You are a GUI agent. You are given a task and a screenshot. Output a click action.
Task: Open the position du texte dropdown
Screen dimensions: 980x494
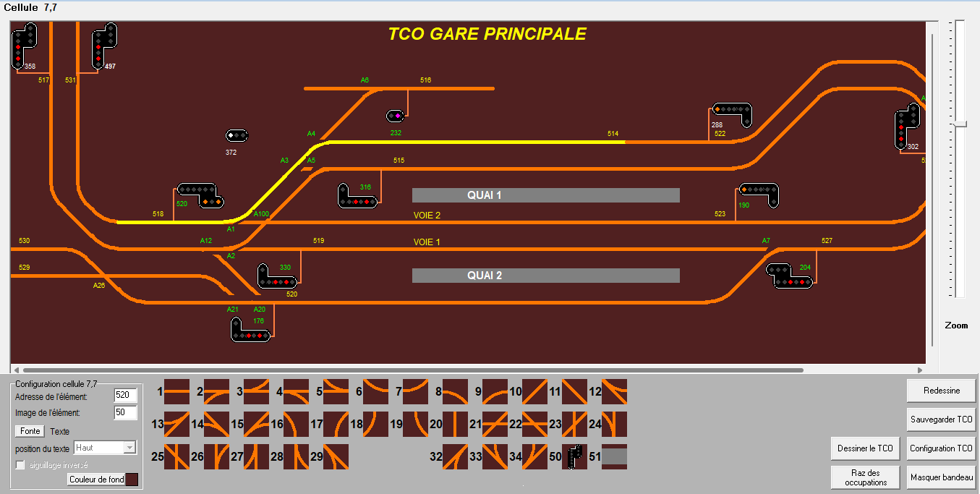105,448
